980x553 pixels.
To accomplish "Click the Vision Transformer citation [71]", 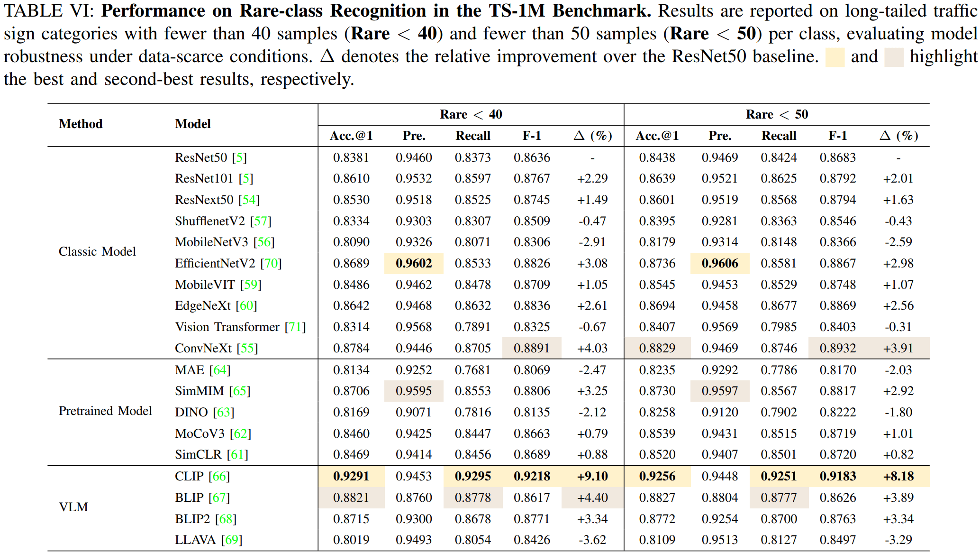I will pyautogui.click(x=295, y=327).
